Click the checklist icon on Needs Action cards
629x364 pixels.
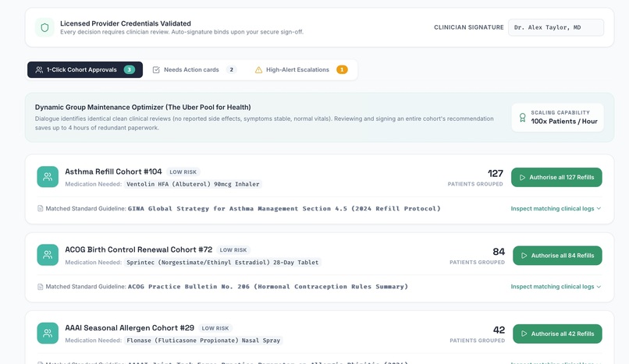pyautogui.click(x=156, y=69)
